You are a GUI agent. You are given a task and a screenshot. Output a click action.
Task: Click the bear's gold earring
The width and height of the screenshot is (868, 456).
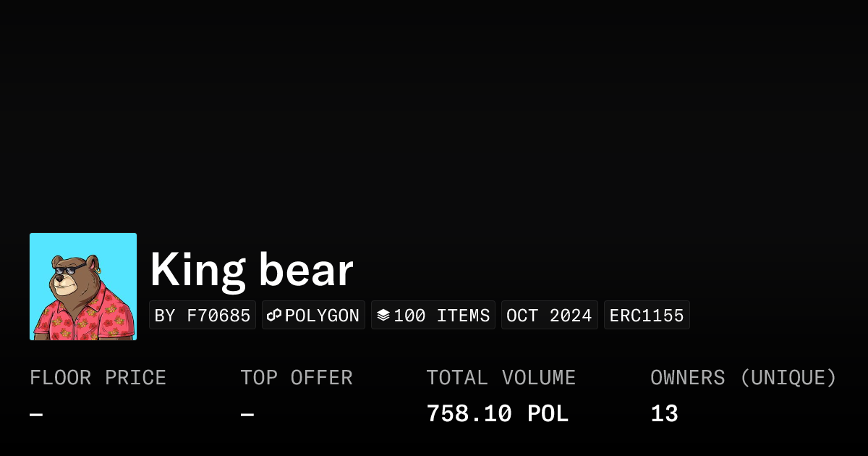pos(98,271)
